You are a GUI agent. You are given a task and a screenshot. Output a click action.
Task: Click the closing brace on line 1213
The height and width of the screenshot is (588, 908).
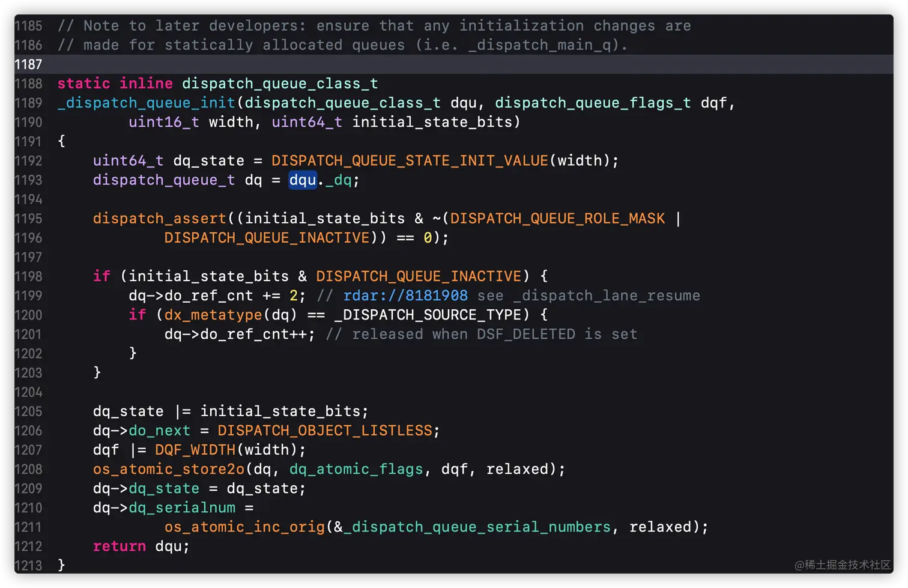[61, 565]
